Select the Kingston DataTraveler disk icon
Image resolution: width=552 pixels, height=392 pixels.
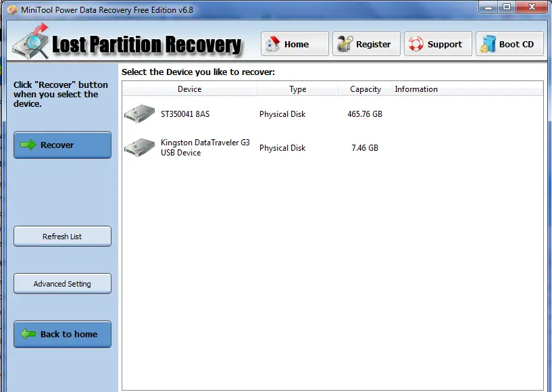pos(139,147)
